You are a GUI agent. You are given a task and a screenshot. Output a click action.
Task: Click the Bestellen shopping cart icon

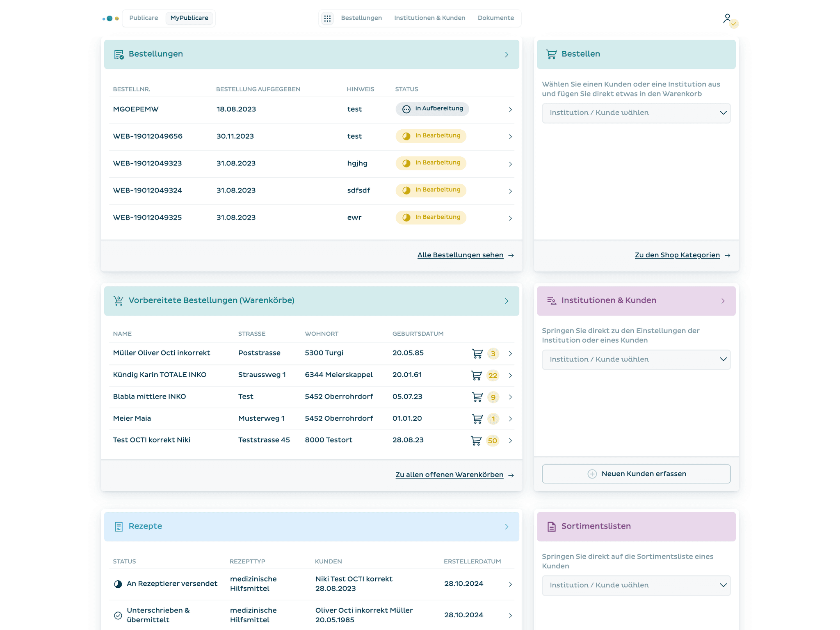[551, 54]
